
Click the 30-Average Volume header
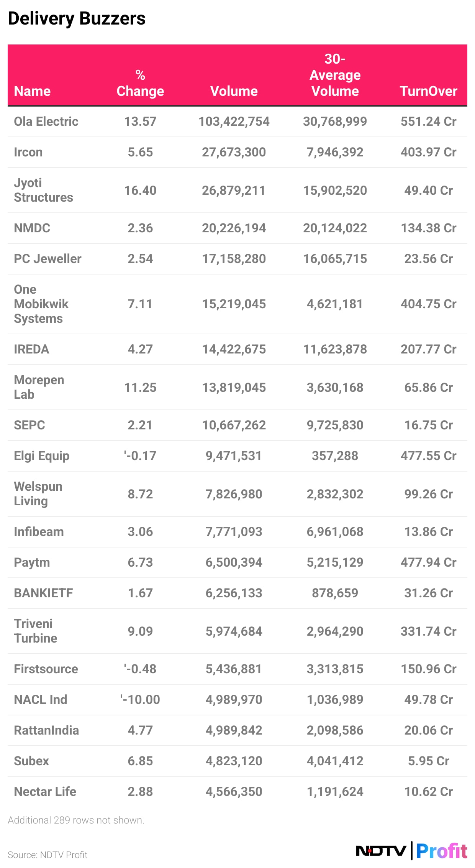click(x=335, y=75)
